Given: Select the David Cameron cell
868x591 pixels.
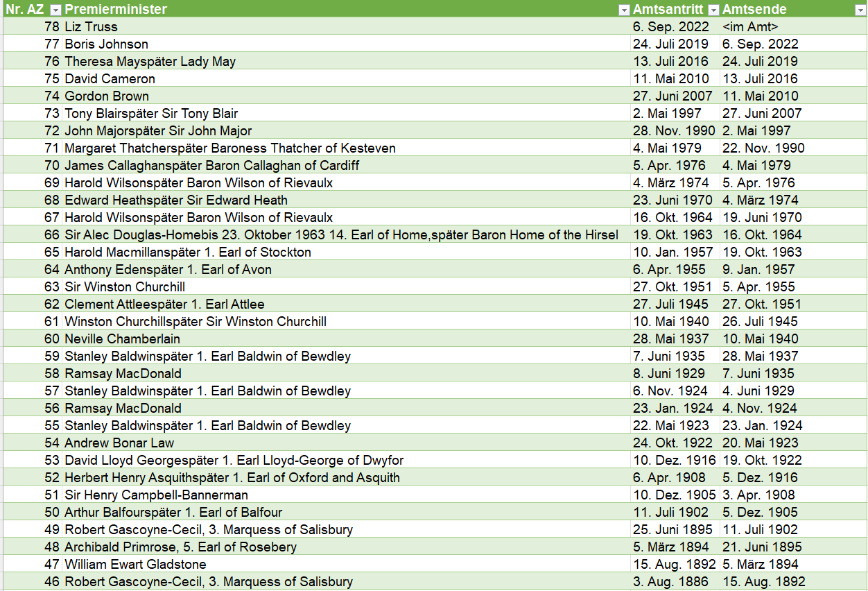Looking at the screenshot, I should click(110, 79).
